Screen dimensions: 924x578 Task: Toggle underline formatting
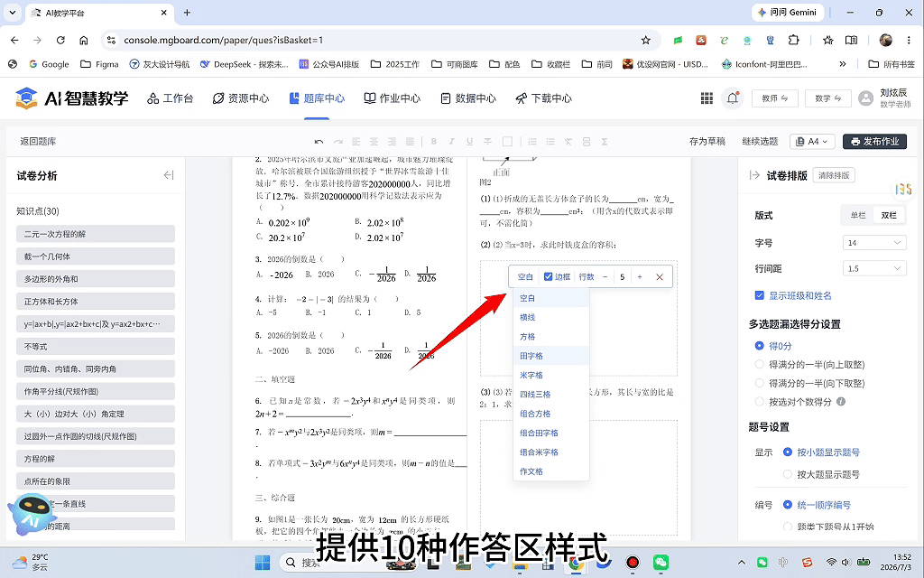(x=469, y=142)
